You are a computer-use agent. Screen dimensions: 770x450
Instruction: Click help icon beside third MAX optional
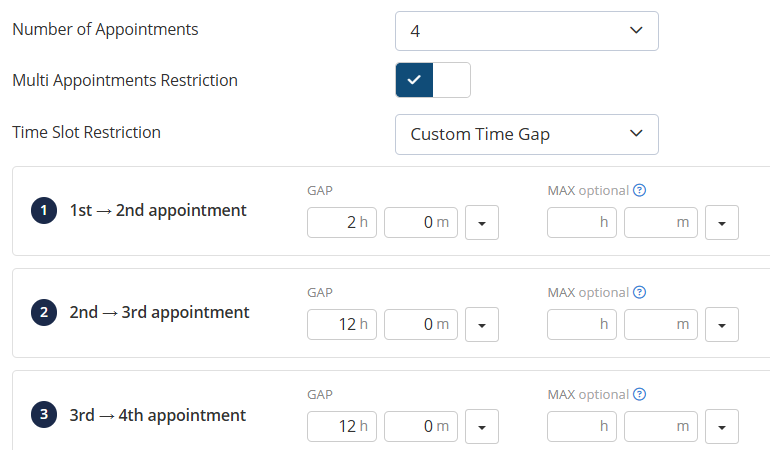[639, 394]
